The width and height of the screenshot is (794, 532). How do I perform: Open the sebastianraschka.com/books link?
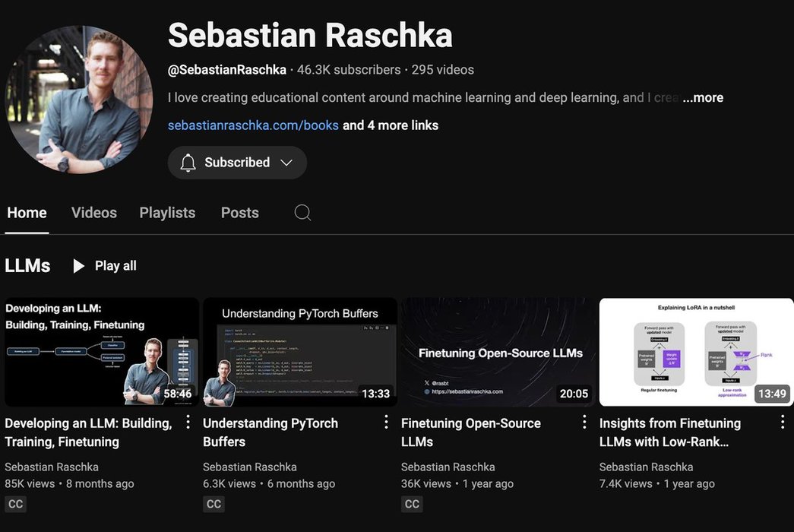click(x=253, y=125)
